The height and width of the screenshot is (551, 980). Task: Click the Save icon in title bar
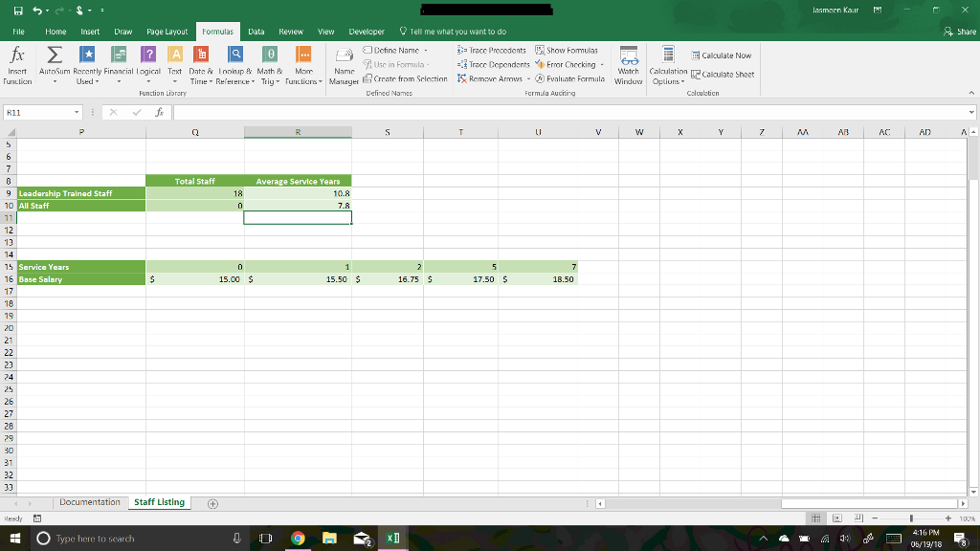[x=18, y=11]
